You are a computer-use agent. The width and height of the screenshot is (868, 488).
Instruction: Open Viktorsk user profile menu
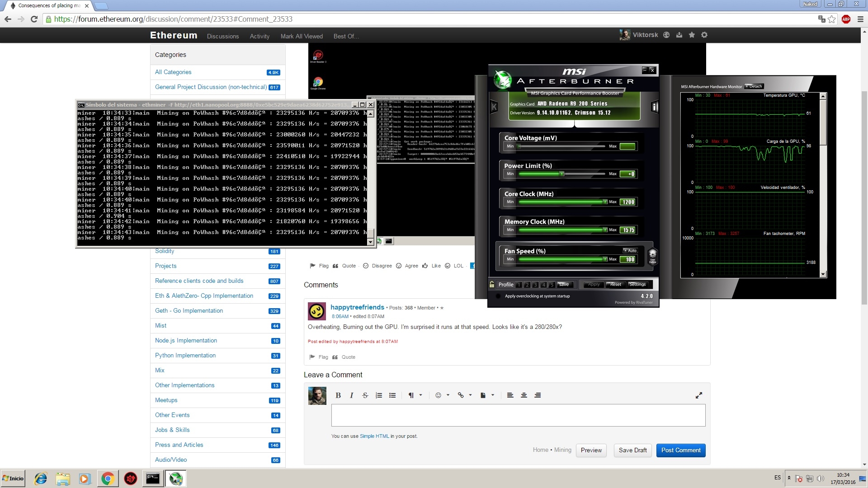[645, 35]
